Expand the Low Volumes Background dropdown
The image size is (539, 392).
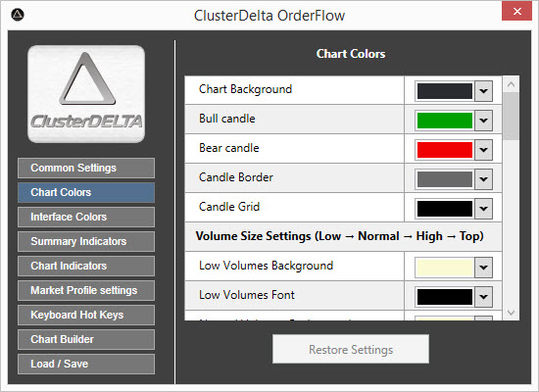click(x=484, y=268)
